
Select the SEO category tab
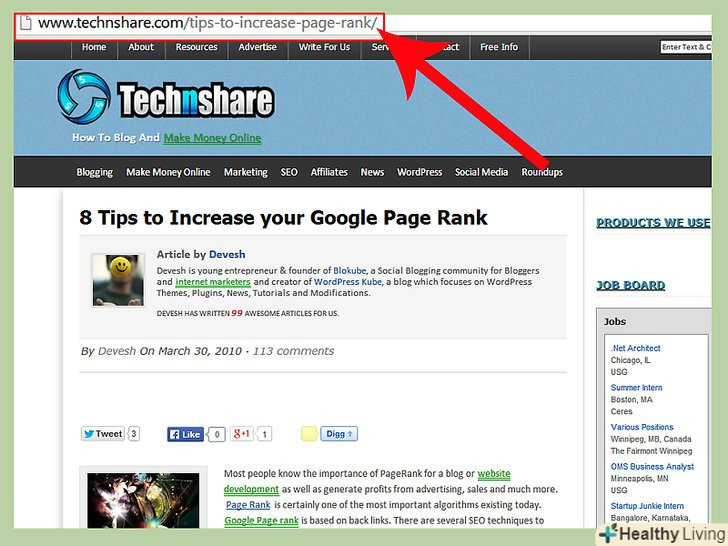[289, 172]
